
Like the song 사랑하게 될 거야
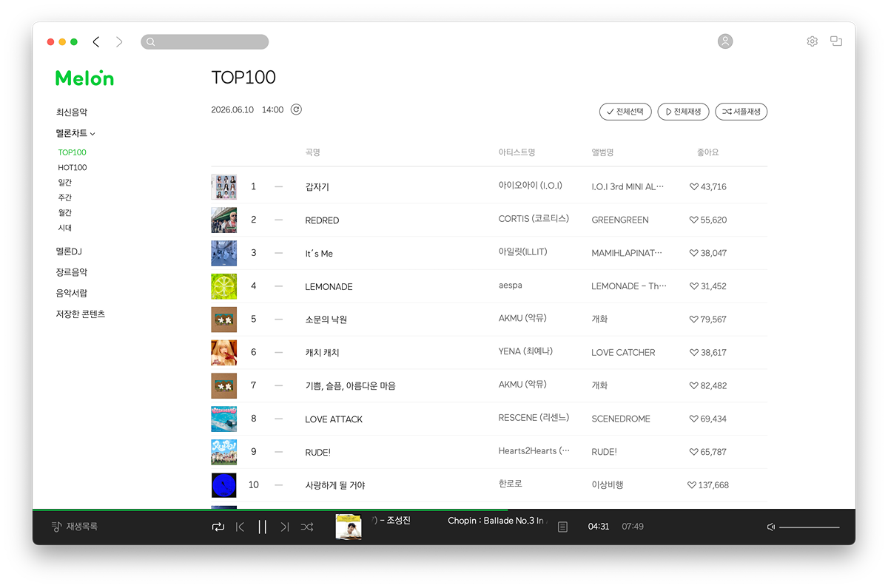tap(692, 485)
